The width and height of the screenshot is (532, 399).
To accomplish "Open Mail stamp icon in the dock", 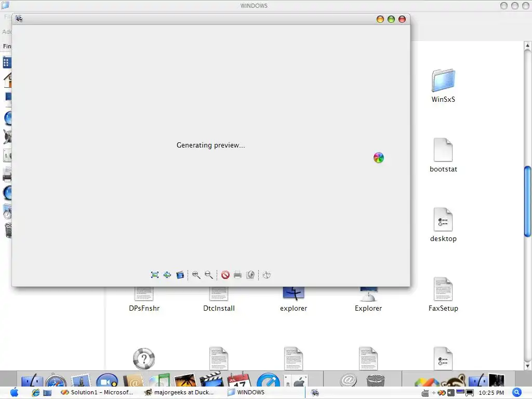I will pos(81,380).
